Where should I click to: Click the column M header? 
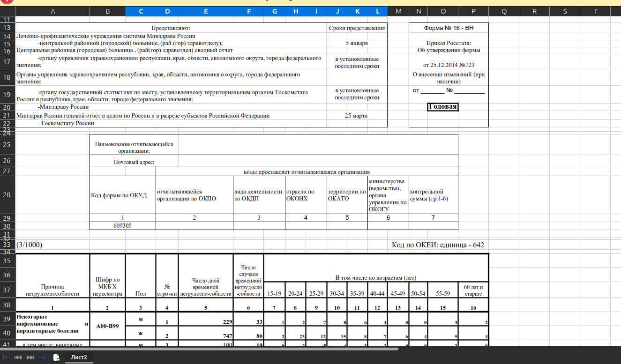pyautogui.click(x=398, y=12)
